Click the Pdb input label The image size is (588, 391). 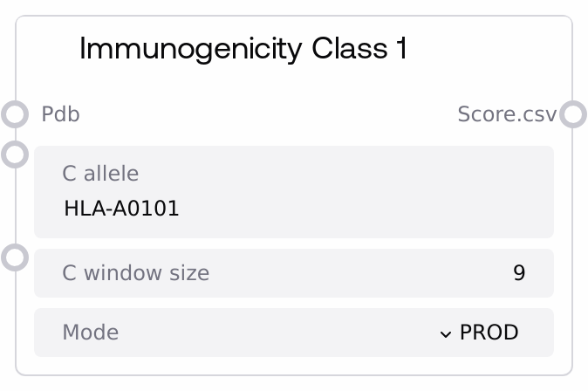[61, 114]
